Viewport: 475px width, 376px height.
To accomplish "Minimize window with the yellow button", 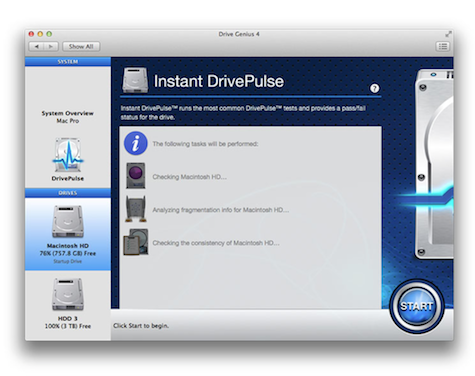I will (40, 34).
